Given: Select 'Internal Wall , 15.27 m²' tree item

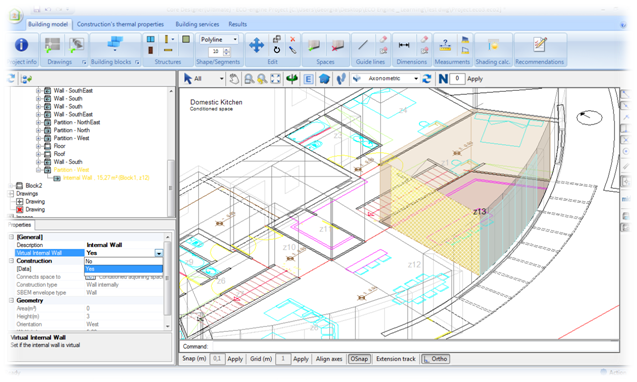Looking at the screenshot, I should pyautogui.click(x=106, y=178).
